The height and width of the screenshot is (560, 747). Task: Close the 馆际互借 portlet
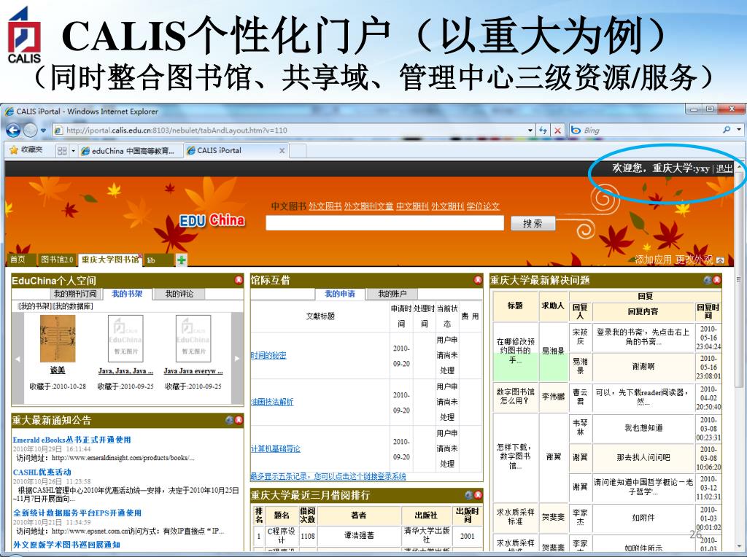click(477, 280)
